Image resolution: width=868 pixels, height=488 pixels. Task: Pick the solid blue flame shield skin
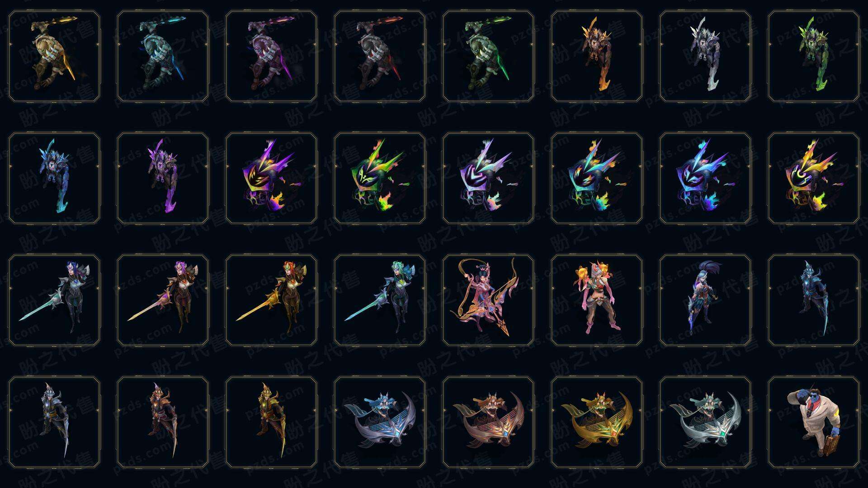click(x=705, y=178)
